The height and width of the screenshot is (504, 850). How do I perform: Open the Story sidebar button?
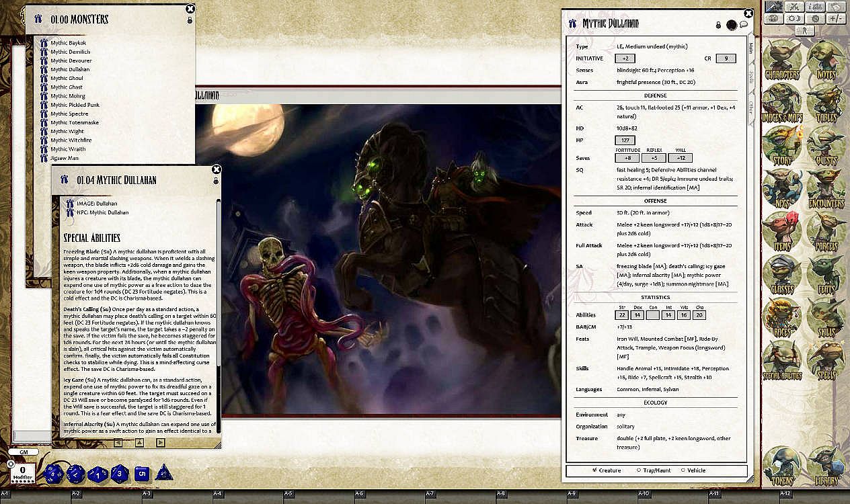click(783, 146)
